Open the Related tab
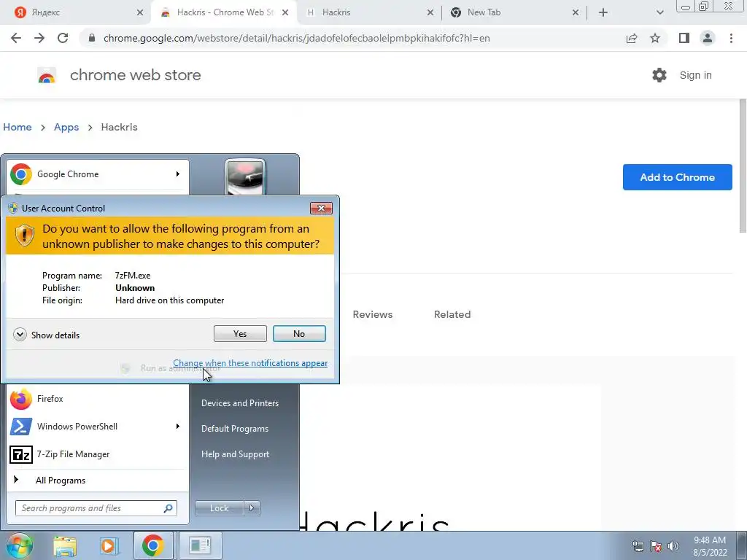Image resolution: width=747 pixels, height=560 pixels. [x=452, y=314]
